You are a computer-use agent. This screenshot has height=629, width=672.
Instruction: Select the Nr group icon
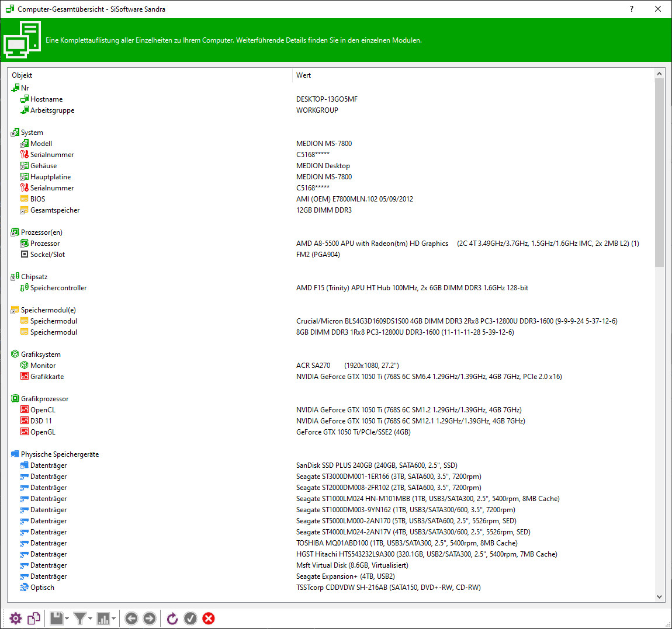click(x=15, y=88)
